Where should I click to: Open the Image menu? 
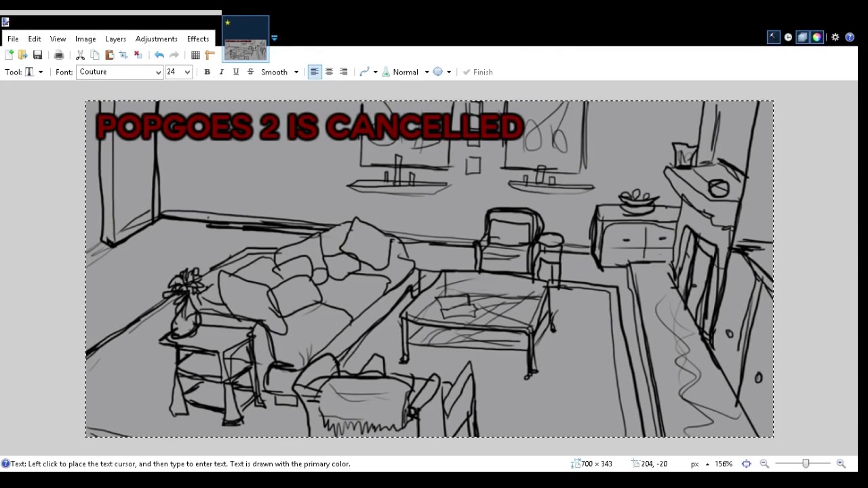click(85, 39)
